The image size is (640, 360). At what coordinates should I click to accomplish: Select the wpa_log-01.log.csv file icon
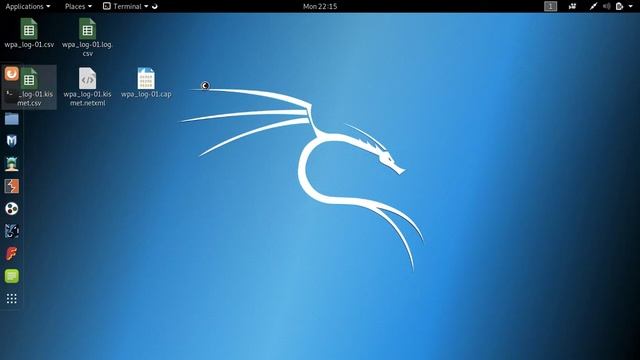tap(87, 29)
